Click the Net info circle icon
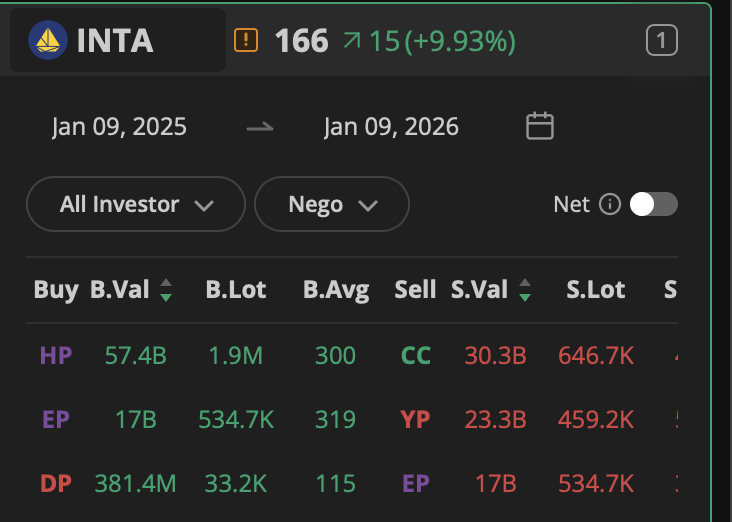732x522 pixels. pyautogui.click(x=610, y=204)
